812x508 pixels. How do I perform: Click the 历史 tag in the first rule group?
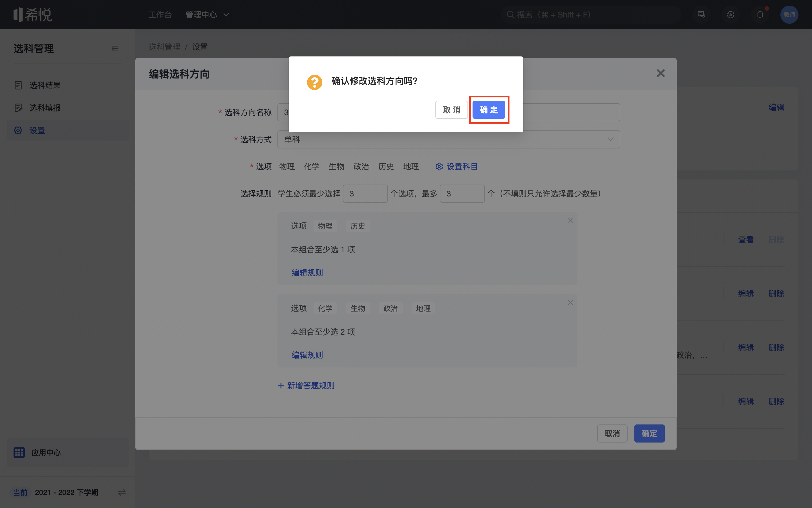click(x=358, y=226)
